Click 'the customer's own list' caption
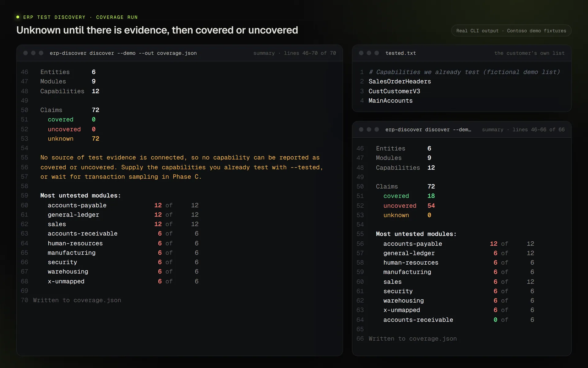The image size is (588, 368). pos(529,53)
